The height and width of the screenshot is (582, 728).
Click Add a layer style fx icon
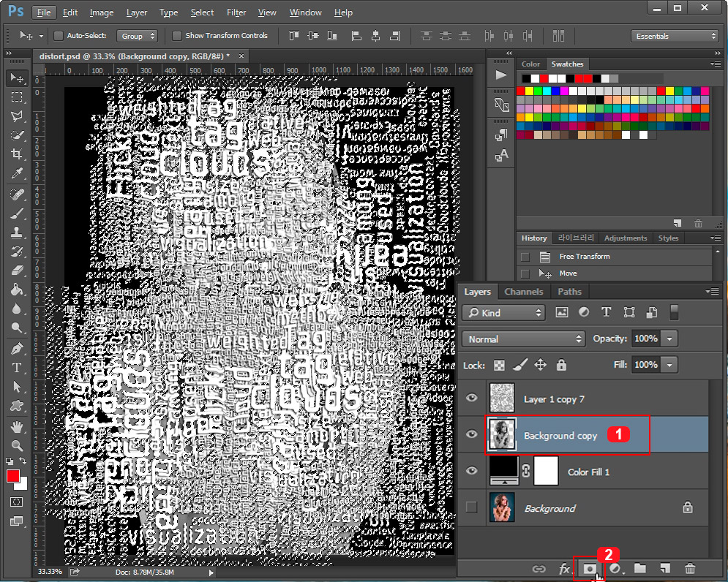coord(564,569)
